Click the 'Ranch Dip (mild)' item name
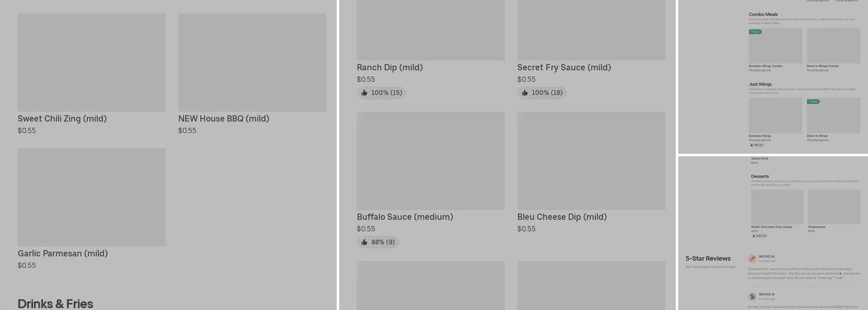This screenshot has height=310, width=868. pos(389,68)
